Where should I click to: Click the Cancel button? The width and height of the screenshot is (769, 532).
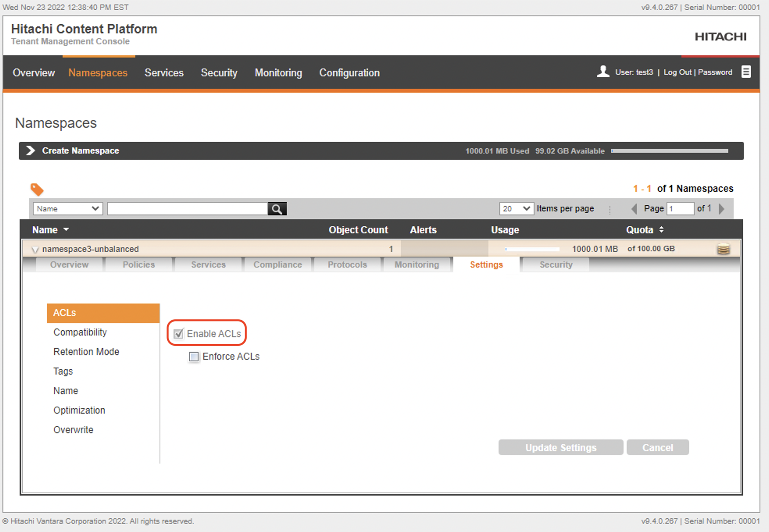658,448
